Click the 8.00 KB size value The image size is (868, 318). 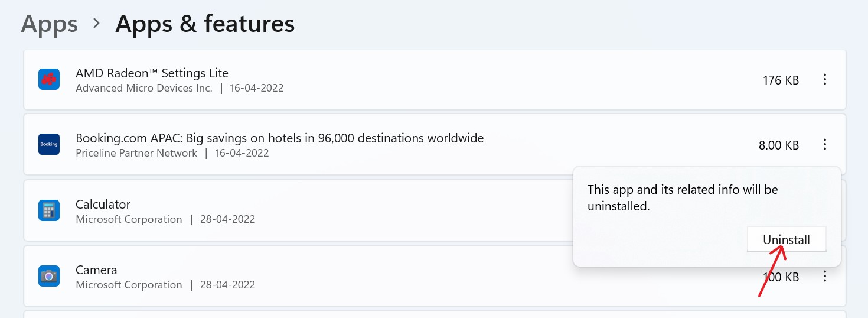click(x=778, y=145)
